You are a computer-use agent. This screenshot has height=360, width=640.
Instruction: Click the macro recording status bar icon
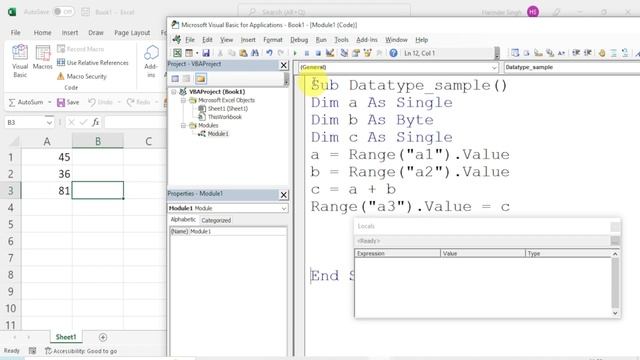(32, 351)
